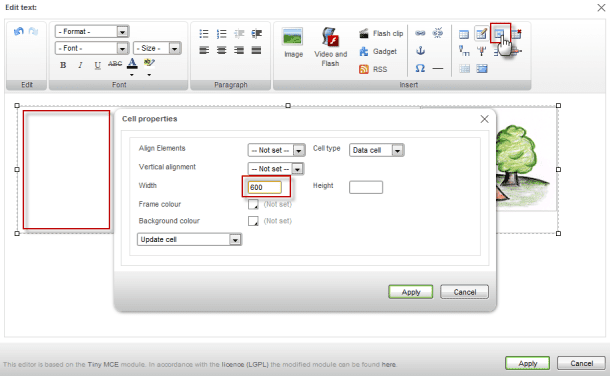610x376 pixels.
Task: Apply the Cell properties dialog changes
Action: 410,292
